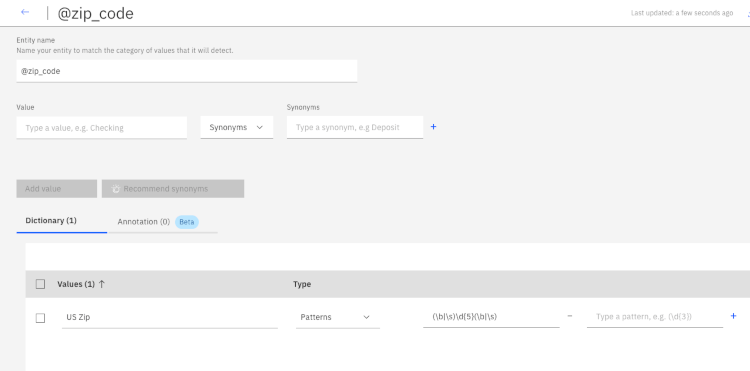Edit the US Zip value name field
Image resolution: width=750 pixels, height=371 pixels.
coord(170,317)
